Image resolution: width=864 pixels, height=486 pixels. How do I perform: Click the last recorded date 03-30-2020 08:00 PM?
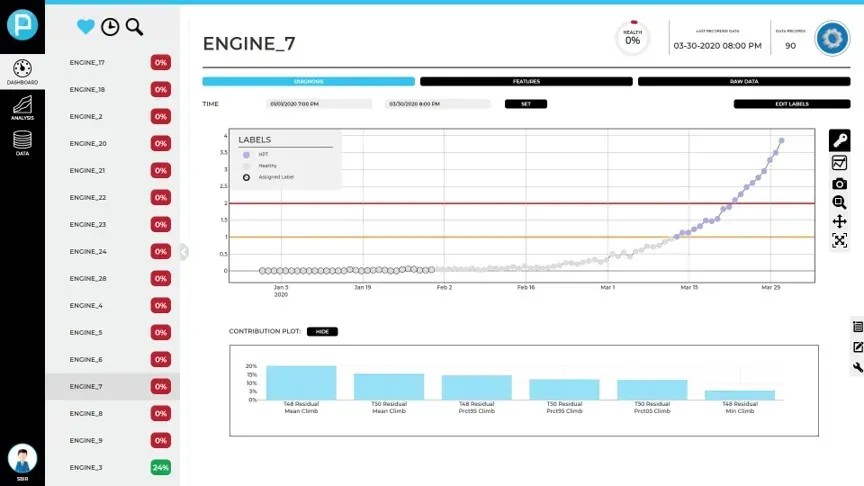point(717,46)
